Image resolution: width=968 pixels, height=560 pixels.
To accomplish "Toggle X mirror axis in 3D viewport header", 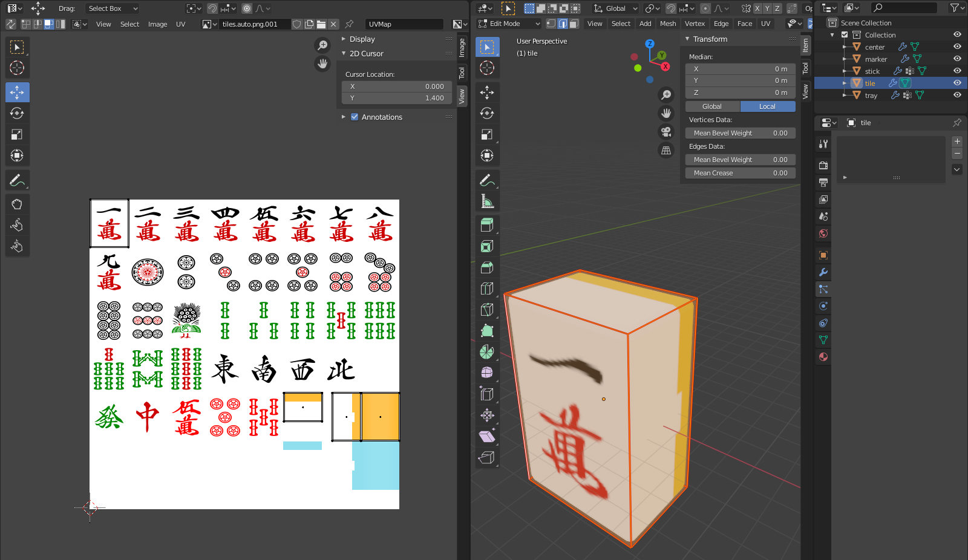I will [757, 8].
